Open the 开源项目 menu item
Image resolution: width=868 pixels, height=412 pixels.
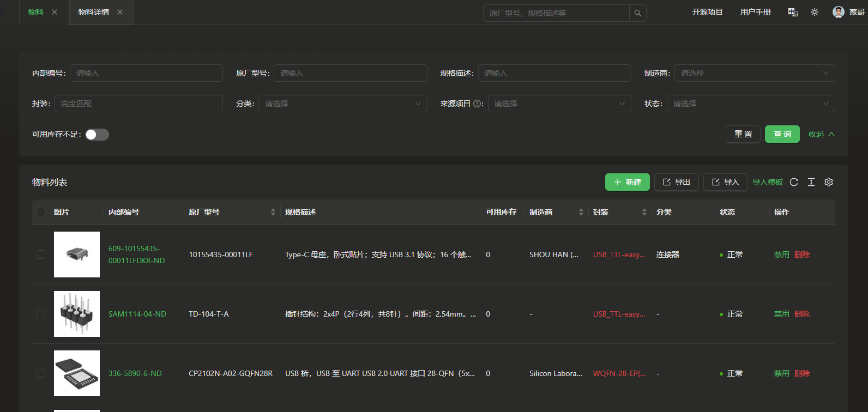(x=707, y=12)
